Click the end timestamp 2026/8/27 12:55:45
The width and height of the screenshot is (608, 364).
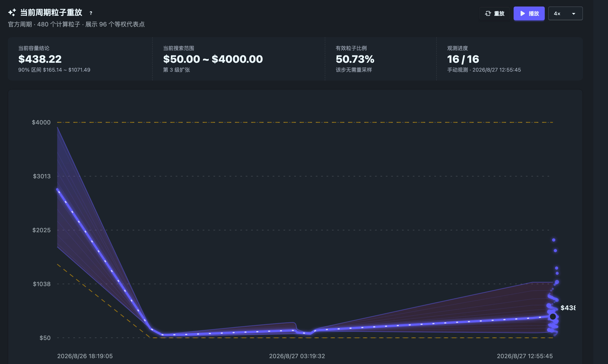point(525,356)
